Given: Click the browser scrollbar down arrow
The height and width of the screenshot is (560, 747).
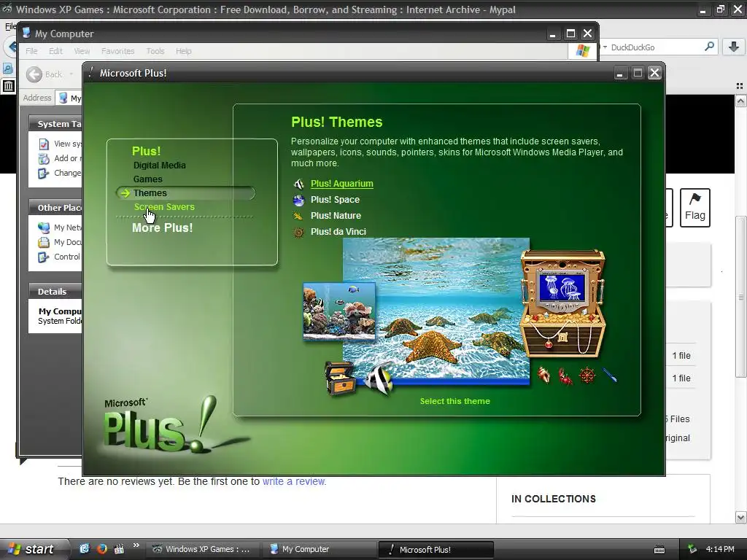Looking at the screenshot, I should (740, 517).
